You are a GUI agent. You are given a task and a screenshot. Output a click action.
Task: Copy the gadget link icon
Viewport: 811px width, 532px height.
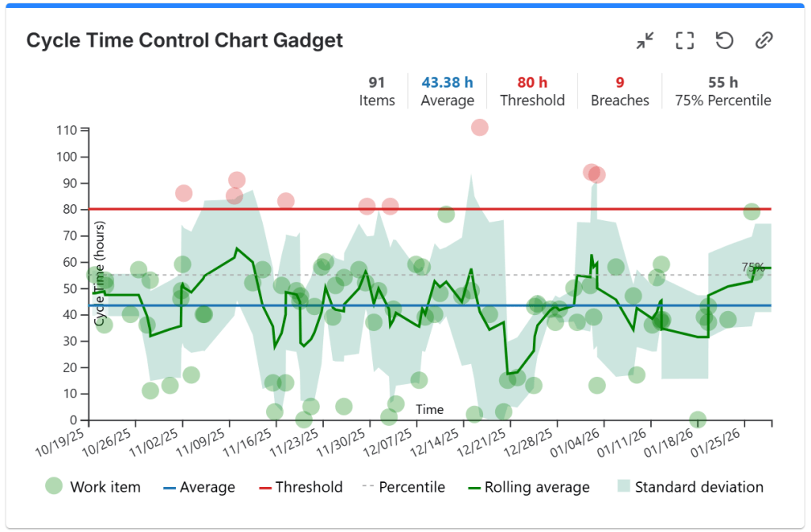coord(763,40)
